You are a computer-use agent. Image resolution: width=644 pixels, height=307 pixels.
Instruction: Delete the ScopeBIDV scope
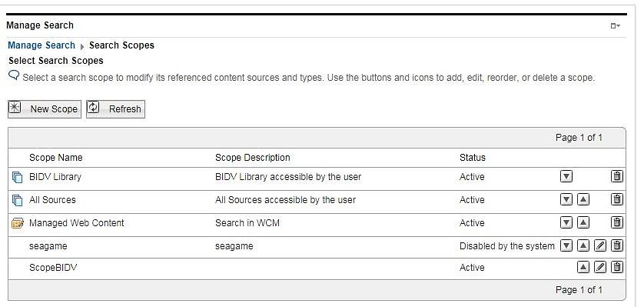616,267
